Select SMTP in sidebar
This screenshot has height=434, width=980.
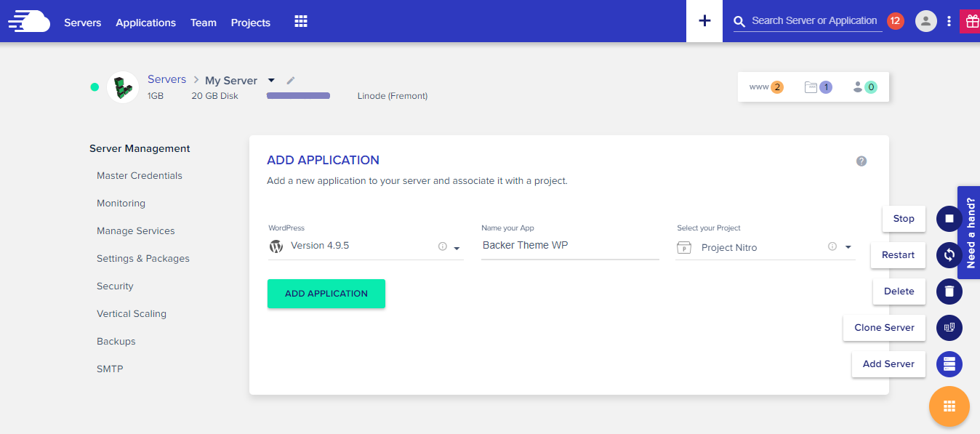click(x=110, y=369)
